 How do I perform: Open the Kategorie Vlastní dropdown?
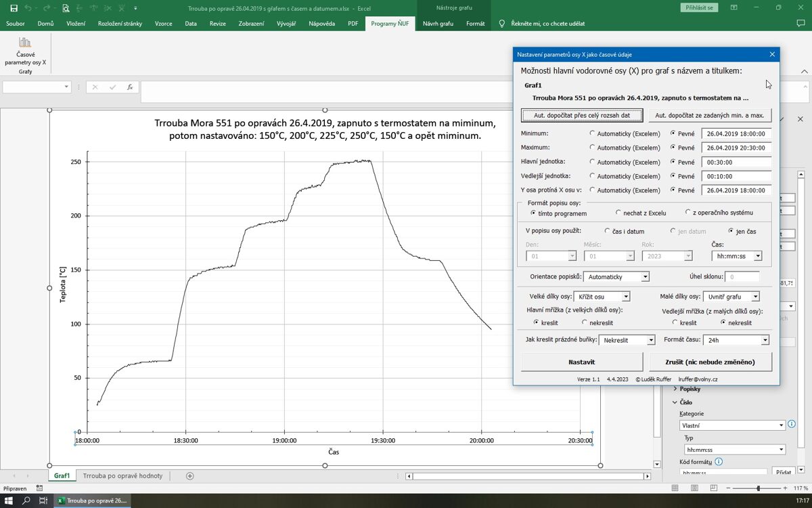pyautogui.click(x=782, y=425)
